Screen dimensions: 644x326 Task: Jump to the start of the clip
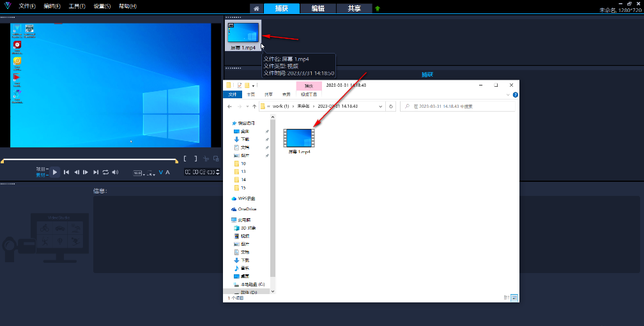(x=66, y=172)
